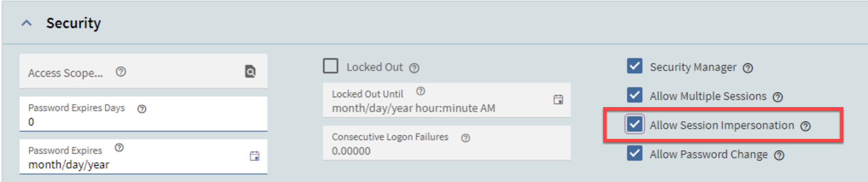Viewport: 868px width, 182px height.
Task: Disable Allow Multiple Sessions checkbox
Action: [x=635, y=95]
